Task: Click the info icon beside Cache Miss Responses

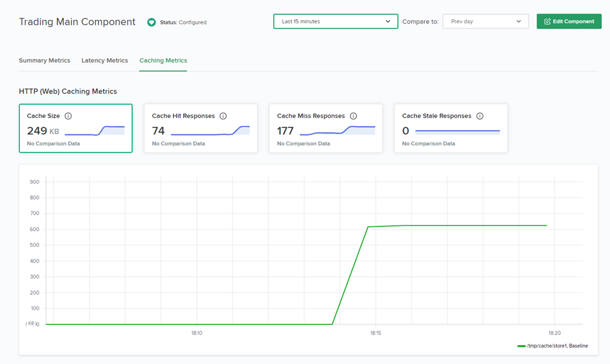Action: 353,116
